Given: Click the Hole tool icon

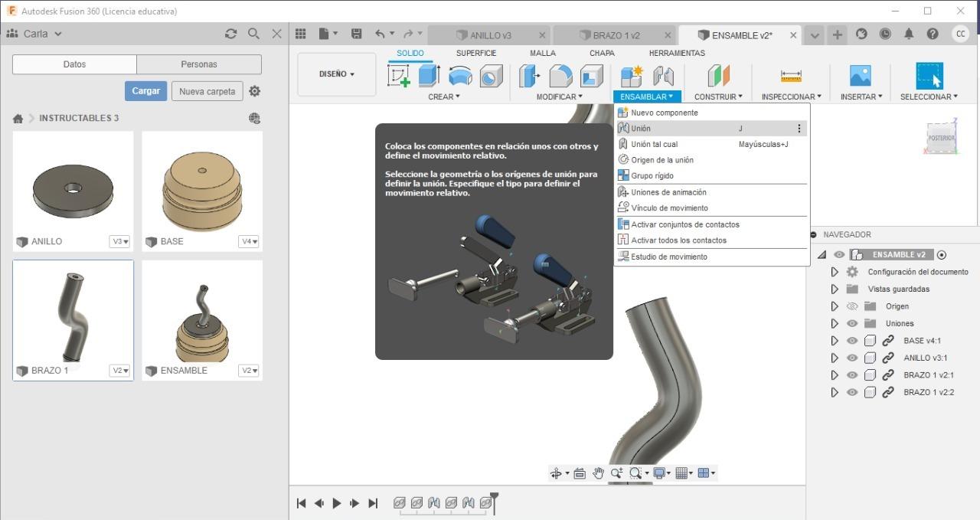Looking at the screenshot, I should [491, 75].
